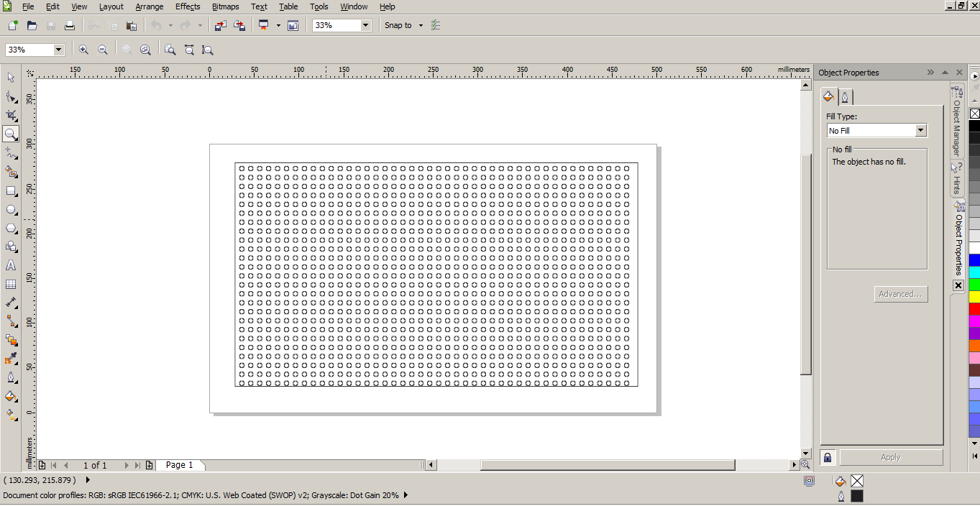The height and width of the screenshot is (506, 980).
Task: Click the Import icon
Action: [221, 25]
